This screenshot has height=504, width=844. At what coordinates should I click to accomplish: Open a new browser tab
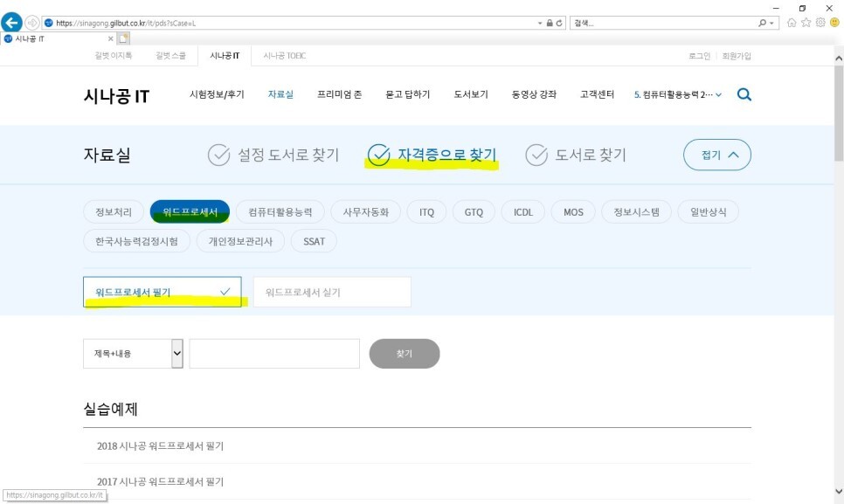pyautogui.click(x=123, y=38)
